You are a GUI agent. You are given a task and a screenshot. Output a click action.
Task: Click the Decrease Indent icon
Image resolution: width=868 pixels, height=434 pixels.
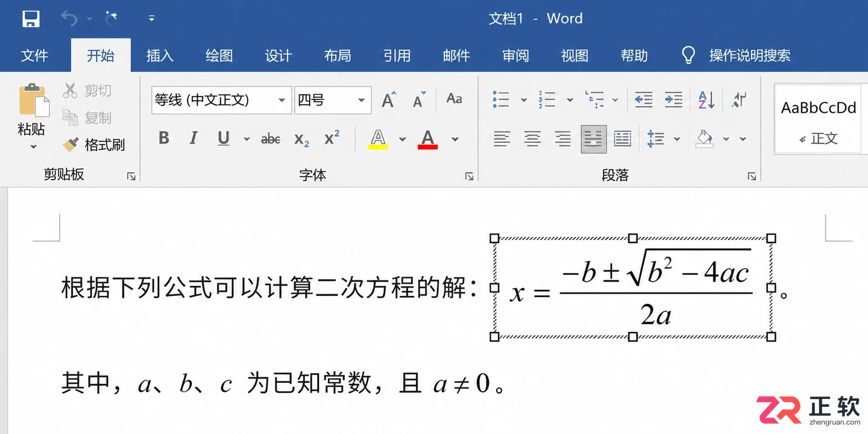click(x=644, y=99)
